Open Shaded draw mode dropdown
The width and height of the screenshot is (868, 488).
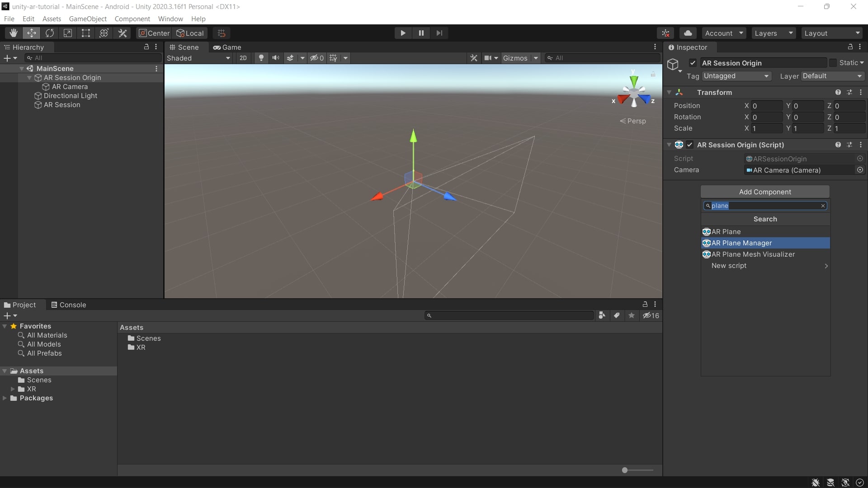pyautogui.click(x=198, y=58)
